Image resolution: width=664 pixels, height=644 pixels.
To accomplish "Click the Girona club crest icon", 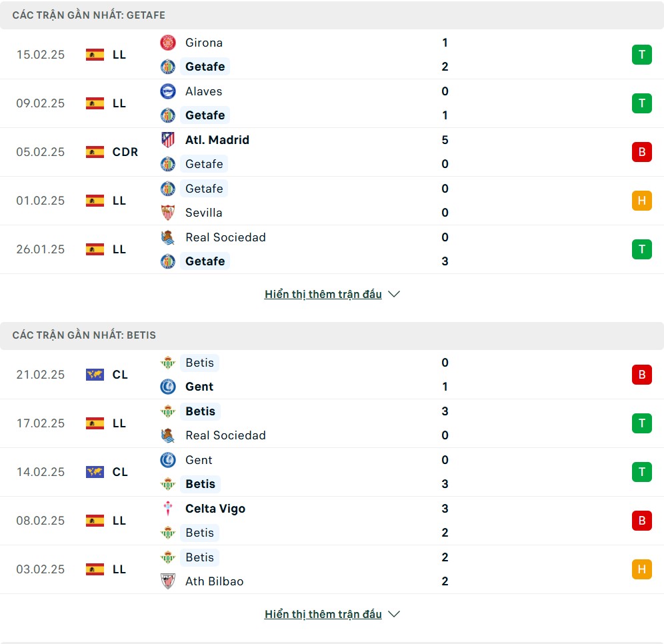I will pos(168,43).
